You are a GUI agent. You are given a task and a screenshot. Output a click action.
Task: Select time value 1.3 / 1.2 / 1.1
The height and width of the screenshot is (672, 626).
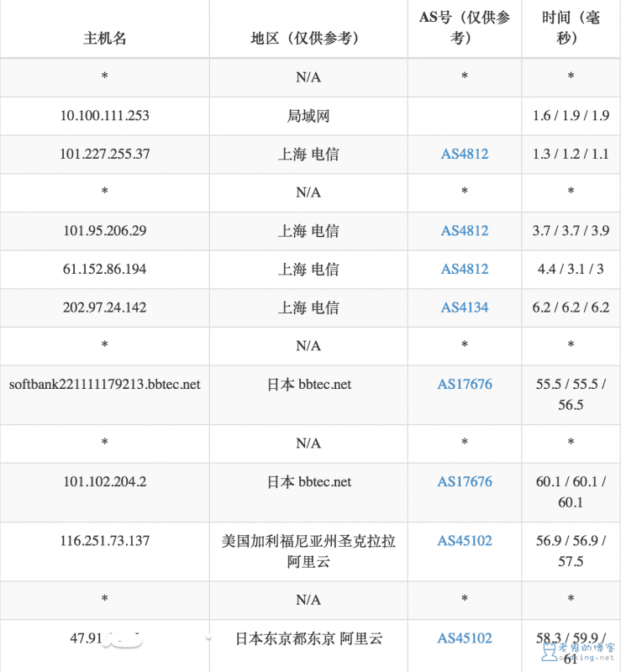pos(571,154)
